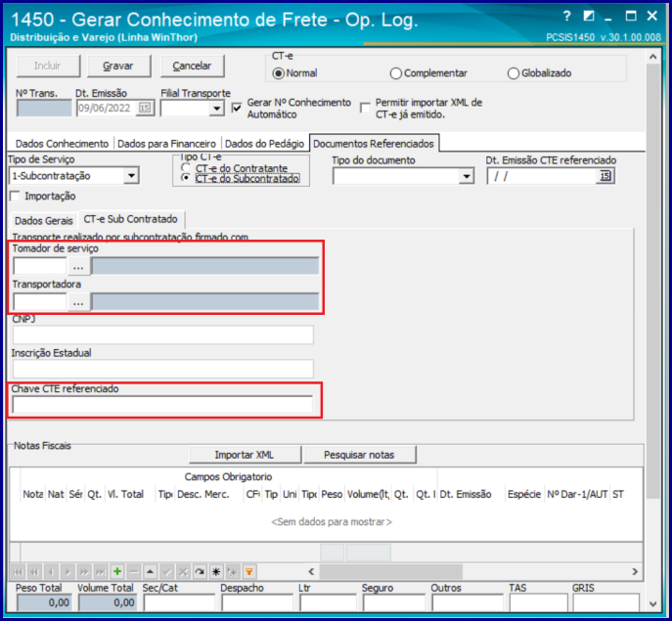Click Importar XML button

(245, 455)
